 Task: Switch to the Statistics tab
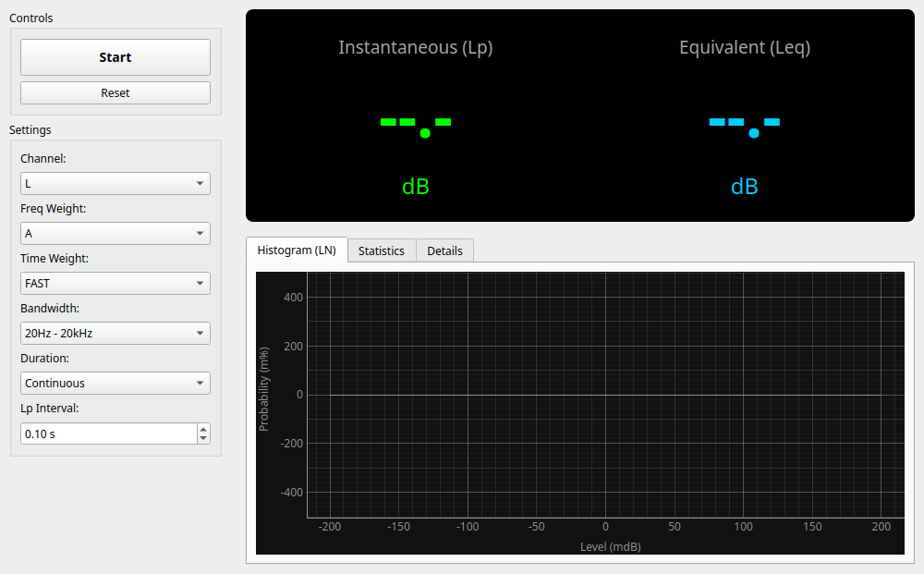(381, 250)
